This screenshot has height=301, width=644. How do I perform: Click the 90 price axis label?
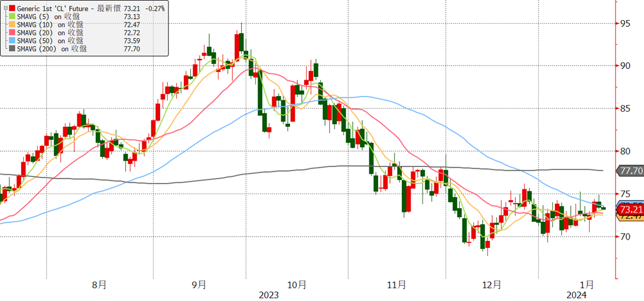[626, 66]
